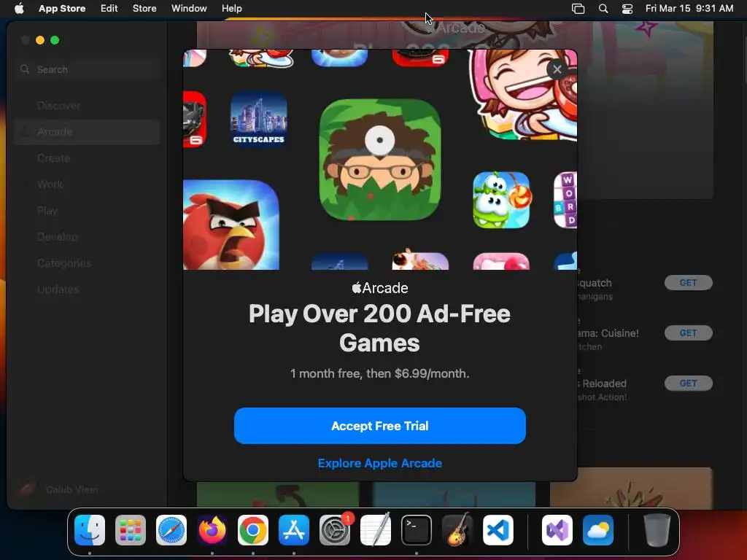Click the App Store dock icon

pyautogui.click(x=294, y=530)
